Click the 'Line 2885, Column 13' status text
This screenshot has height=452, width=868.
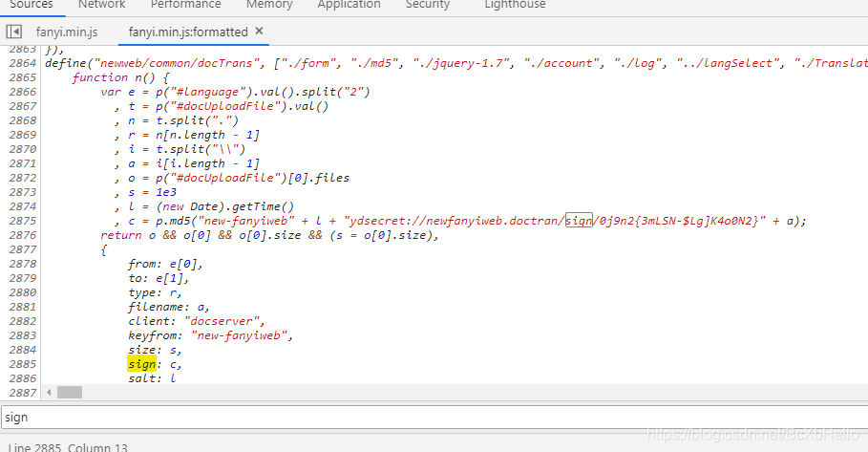pos(68,447)
